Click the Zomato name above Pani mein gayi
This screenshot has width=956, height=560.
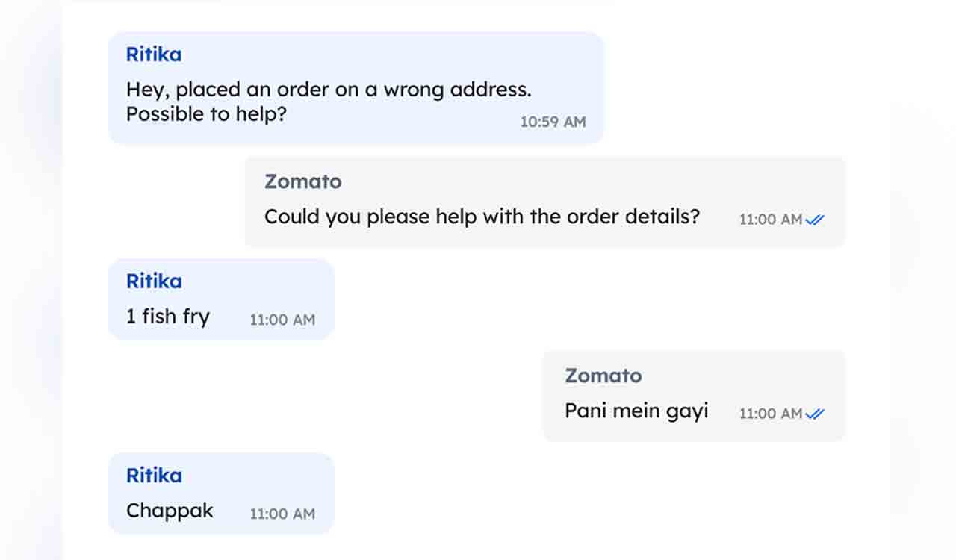point(603,376)
